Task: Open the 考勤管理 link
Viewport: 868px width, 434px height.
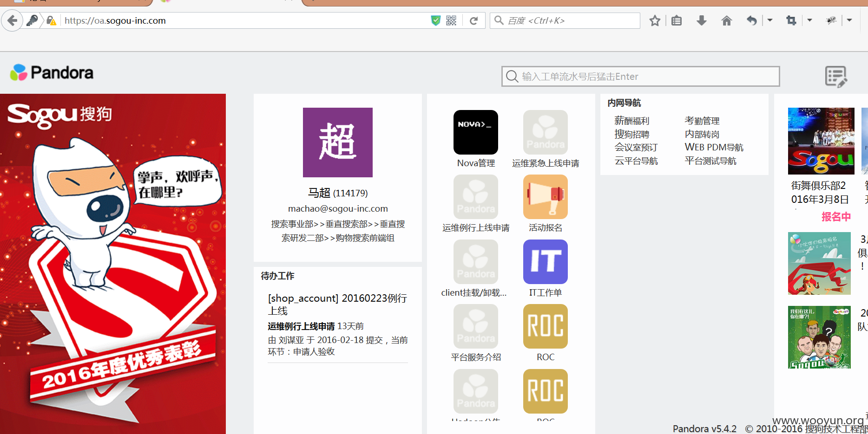Action: click(x=702, y=121)
